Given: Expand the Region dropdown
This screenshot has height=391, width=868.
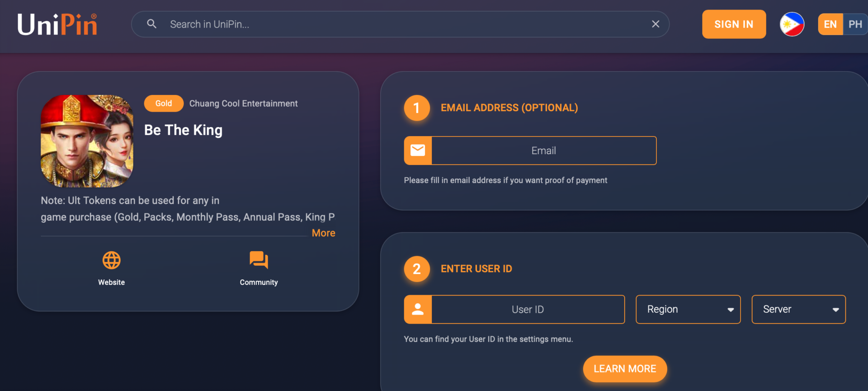Looking at the screenshot, I should (688, 310).
